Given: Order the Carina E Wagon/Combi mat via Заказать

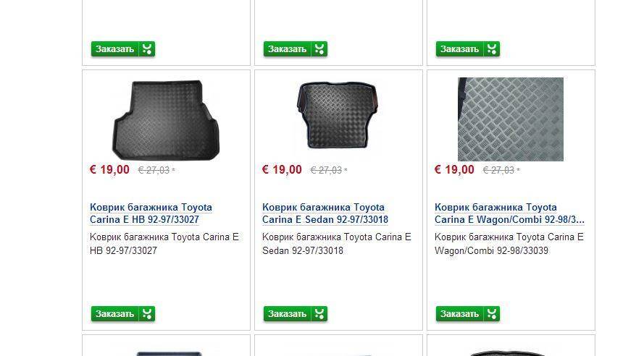Looking at the screenshot, I should tap(459, 314).
